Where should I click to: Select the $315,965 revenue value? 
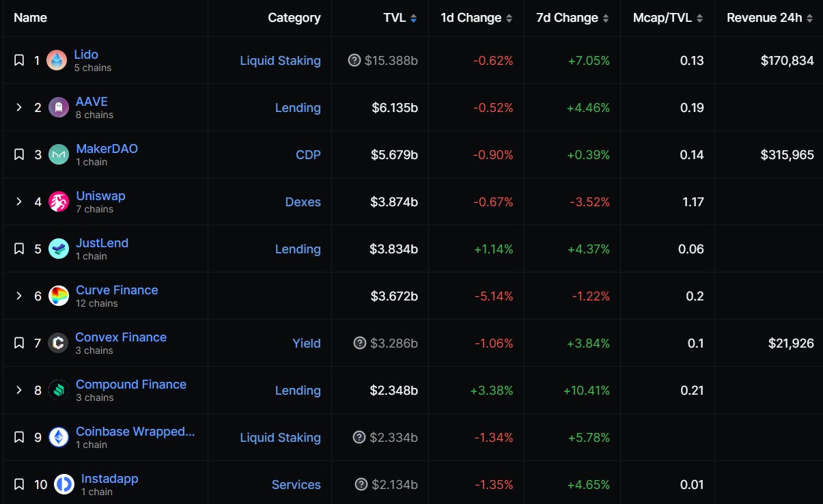pyautogui.click(x=787, y=154)
